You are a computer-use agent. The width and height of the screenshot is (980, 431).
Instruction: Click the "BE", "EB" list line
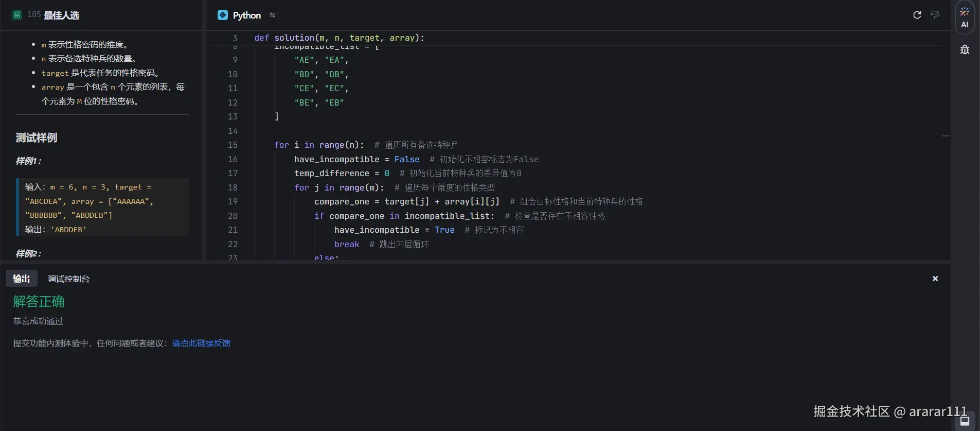tap(319, 102)
